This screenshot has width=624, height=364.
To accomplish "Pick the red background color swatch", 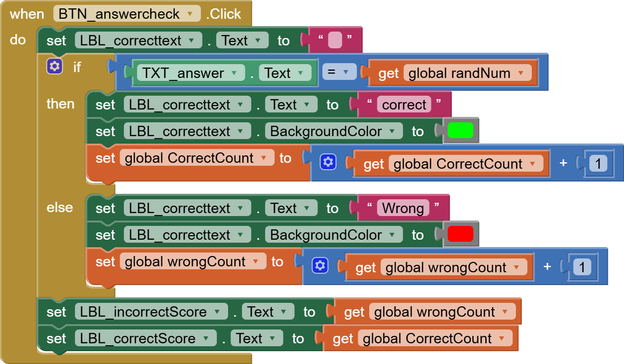I will 460,234.
